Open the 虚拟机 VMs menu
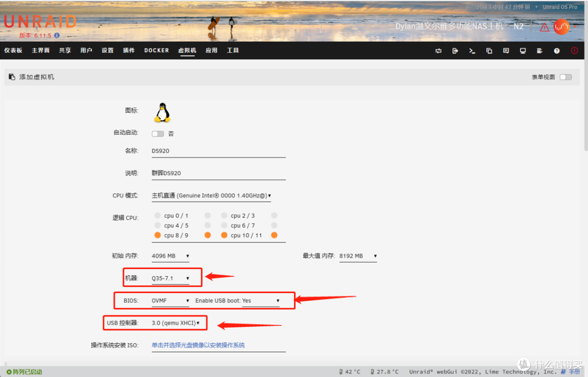This screenshot has height=377, width=588. (187, 50)
